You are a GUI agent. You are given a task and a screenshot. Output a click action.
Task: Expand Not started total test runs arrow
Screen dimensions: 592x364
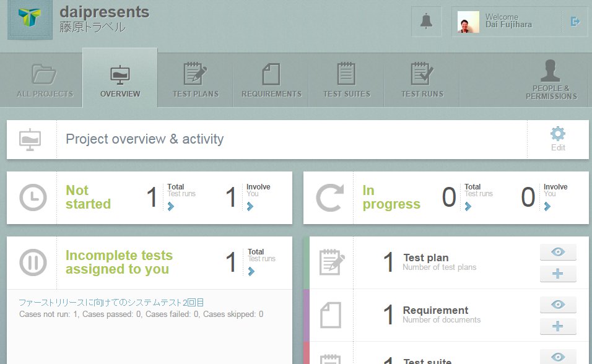pos(171,207)
